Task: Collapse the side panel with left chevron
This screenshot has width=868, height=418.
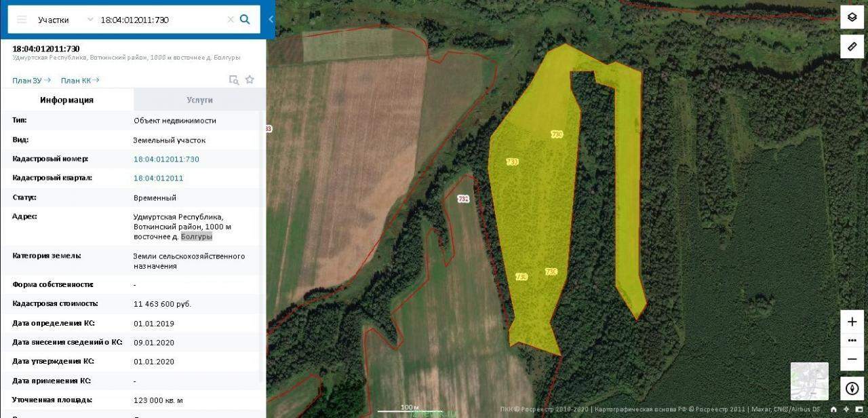Action: tap(271, 19)
